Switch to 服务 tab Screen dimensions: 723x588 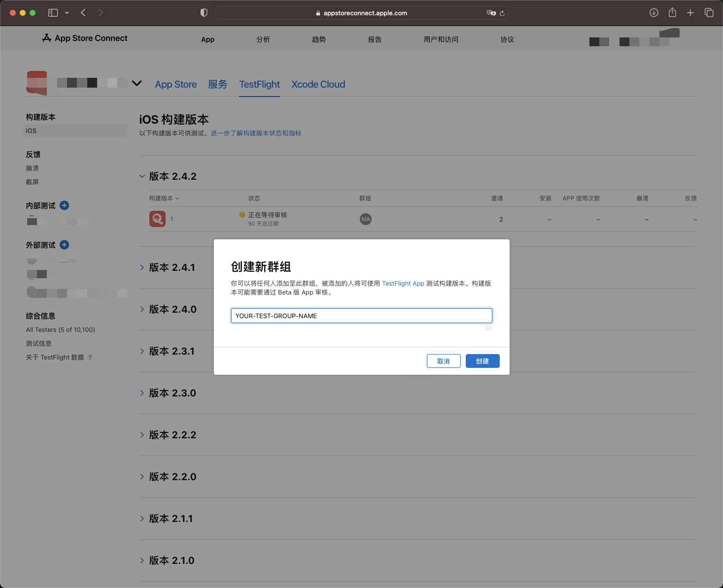217,84
